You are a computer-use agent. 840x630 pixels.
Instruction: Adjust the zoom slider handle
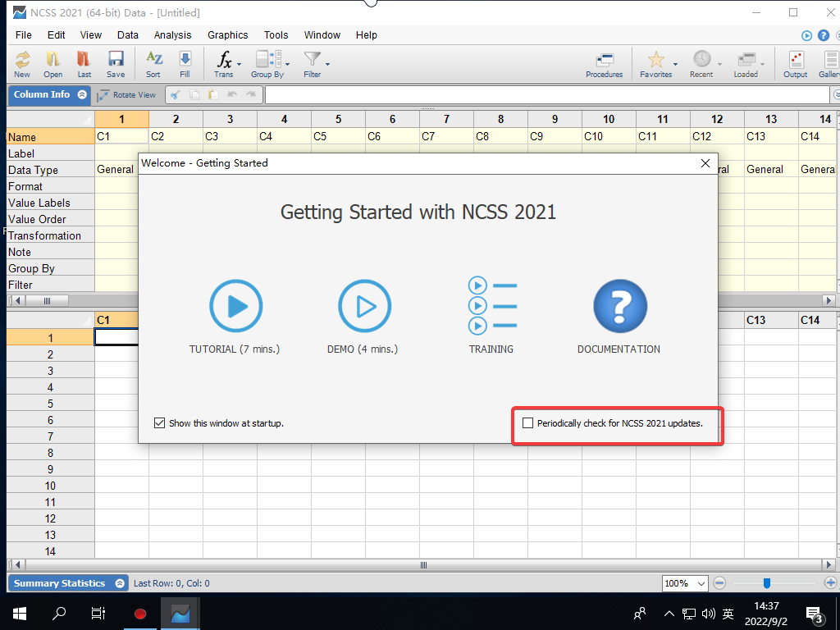(x=767, y=583)
